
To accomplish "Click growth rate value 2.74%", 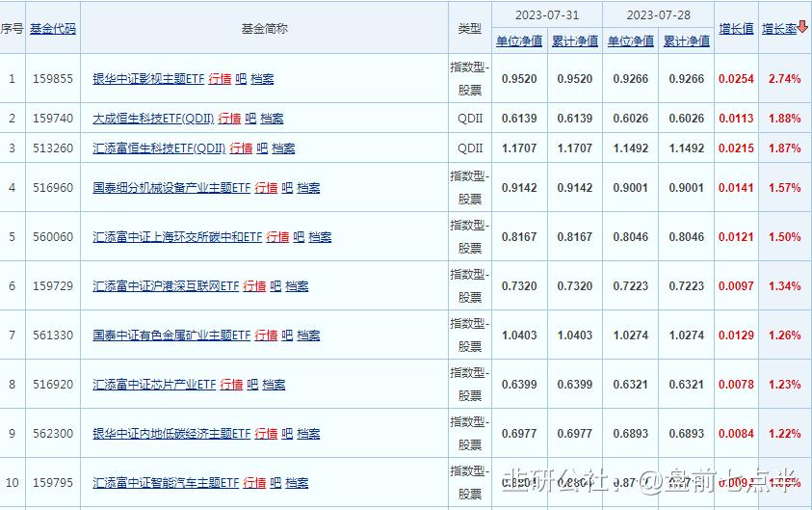I will click(785, 79).
